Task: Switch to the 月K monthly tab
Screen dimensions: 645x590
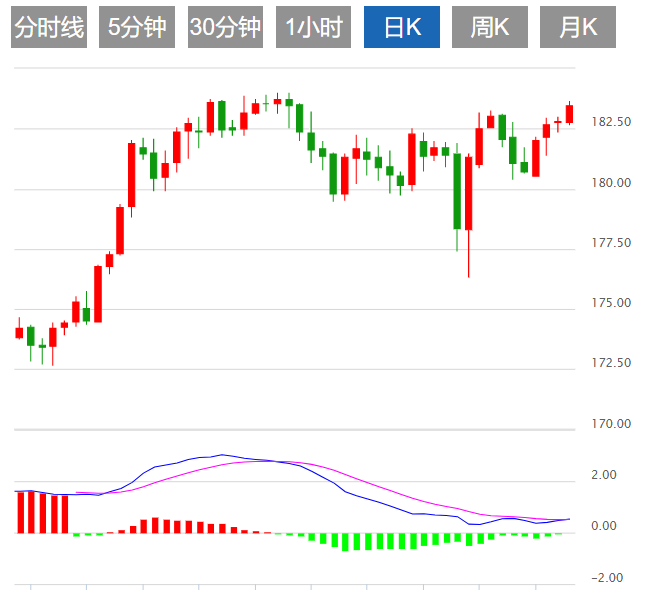Action: point(578,27)
